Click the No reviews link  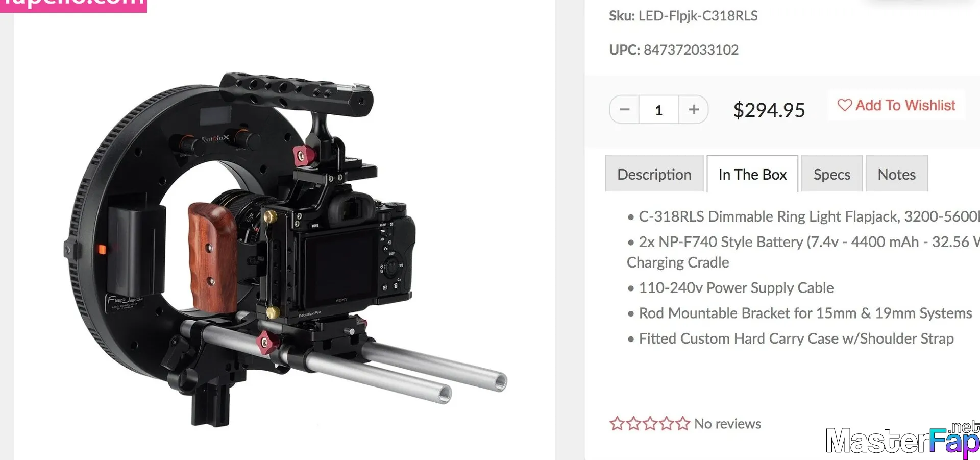tap(727, 424)
